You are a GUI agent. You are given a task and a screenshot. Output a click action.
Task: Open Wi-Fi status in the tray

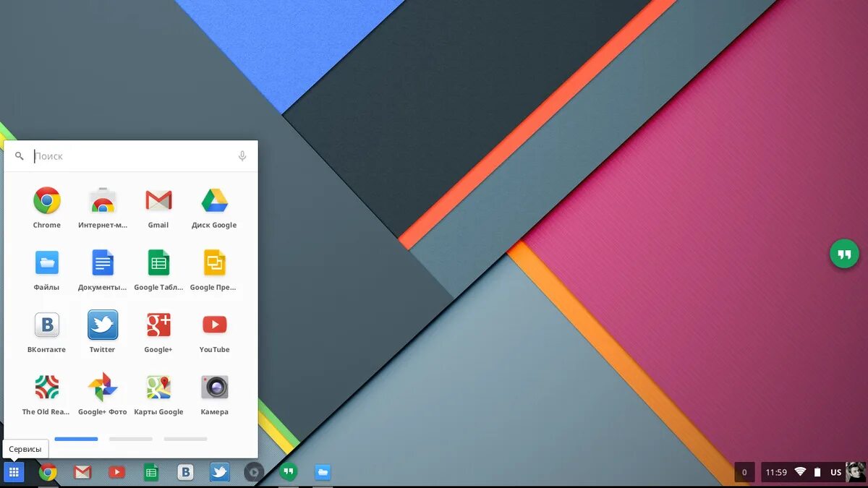point(800,472)
